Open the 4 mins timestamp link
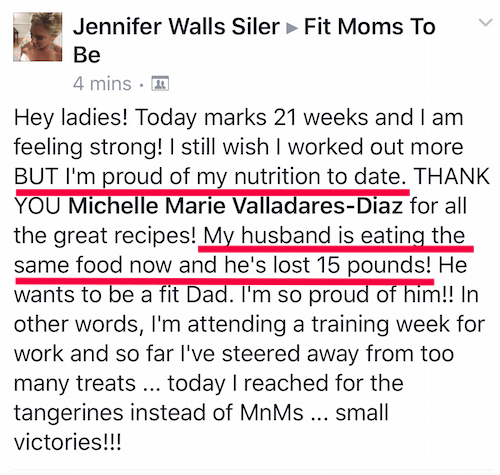Screen dimensions: 500x475 pyautogui.click(x=102, y=83)
